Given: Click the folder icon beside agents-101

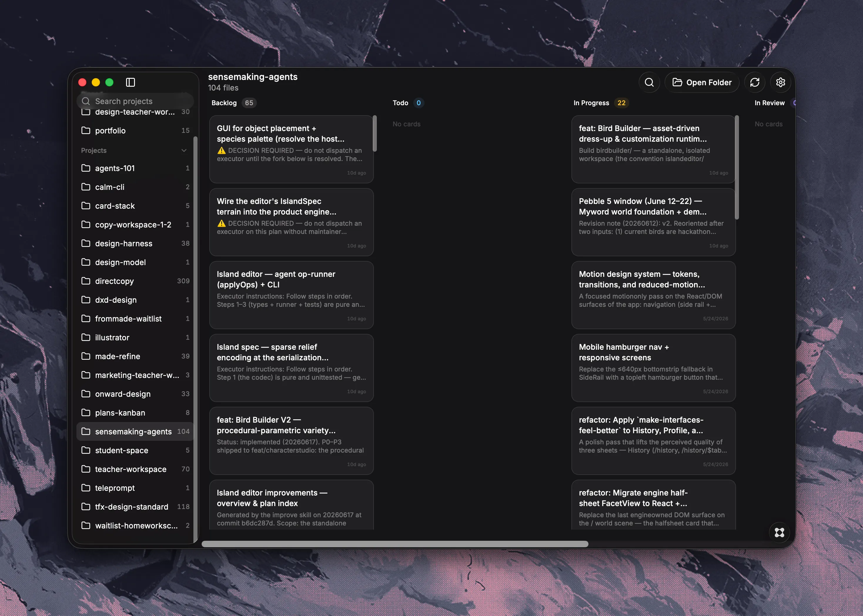Looking at the screenshot, I should (x=86, y=168).
